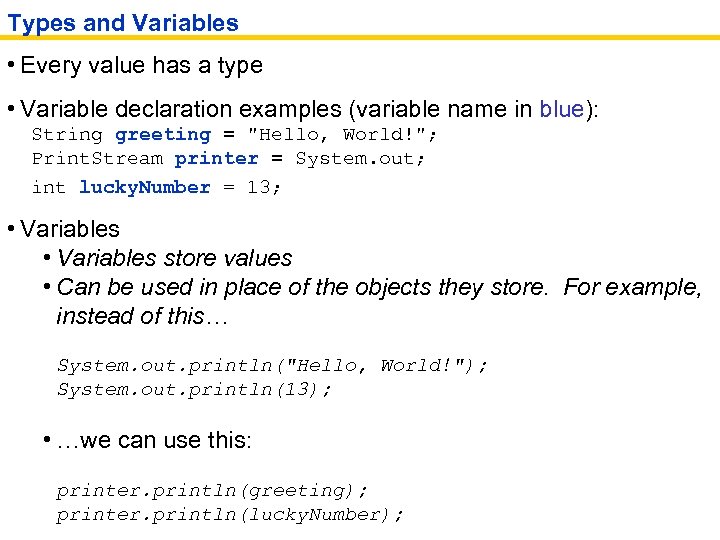Screen dimensions: 720x540
Task: Select the "Variables store values" sub-bullet
Action: pos(174,258)
